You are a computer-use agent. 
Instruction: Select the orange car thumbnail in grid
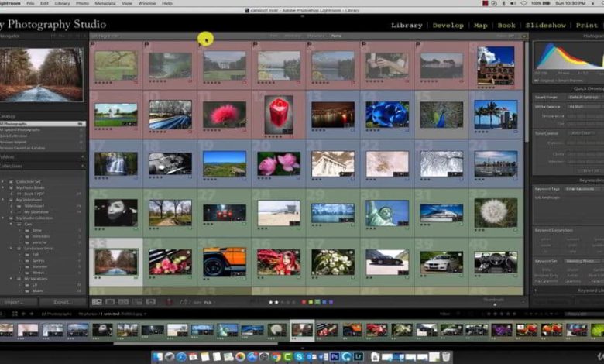(225, 262)
